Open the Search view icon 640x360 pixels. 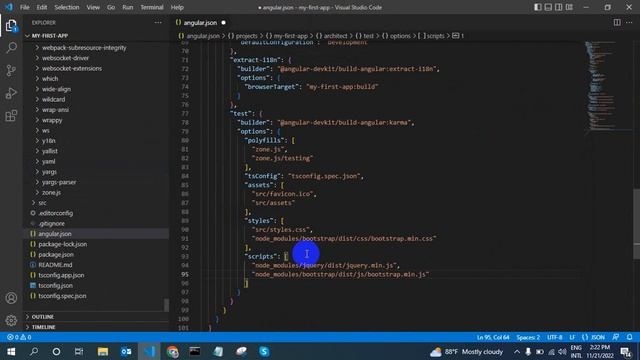pos(11,48)
